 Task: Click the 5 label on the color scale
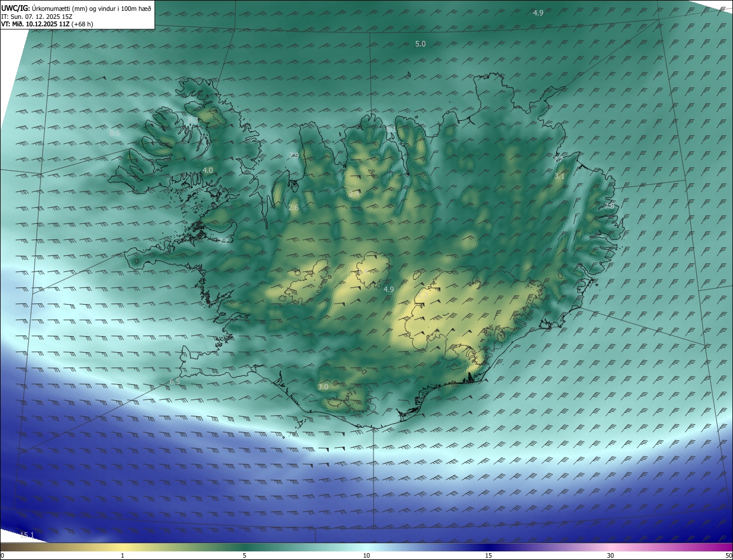245,555
